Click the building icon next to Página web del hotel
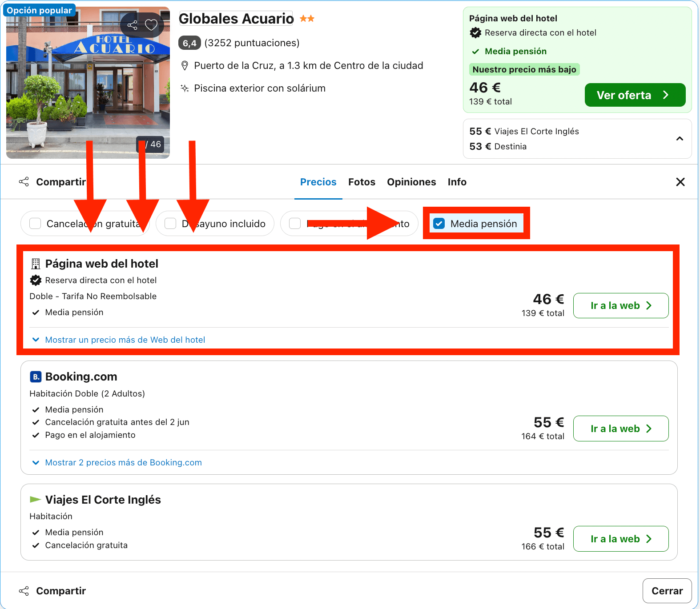 click(36, 264)
